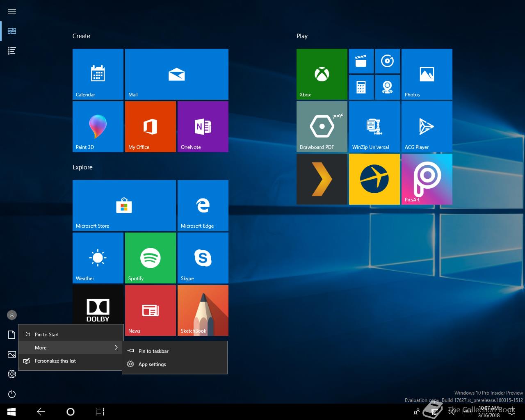The width and height of the screenshot is (525, 420).
Task: Open the Movies & TV small tile
Action: click(361, 61)
